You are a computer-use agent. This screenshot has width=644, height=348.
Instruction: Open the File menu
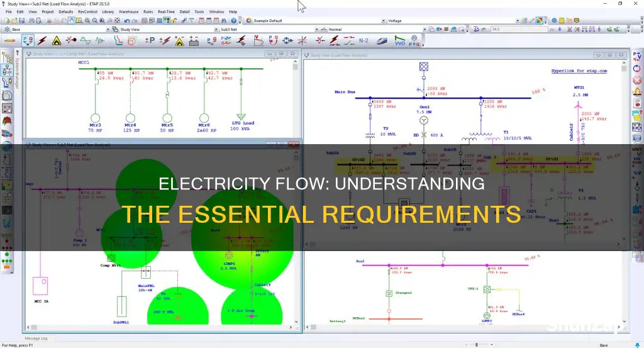(9, 12)
